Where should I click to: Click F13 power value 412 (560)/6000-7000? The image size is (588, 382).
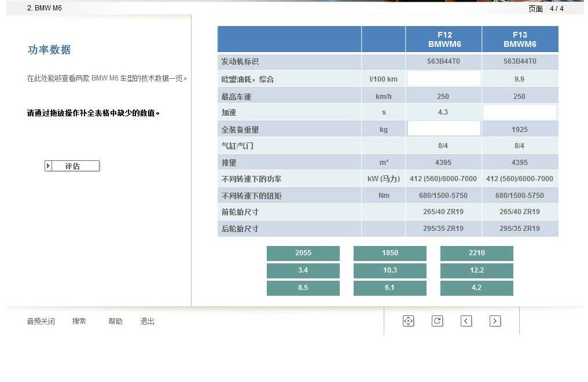coord(520,179)
